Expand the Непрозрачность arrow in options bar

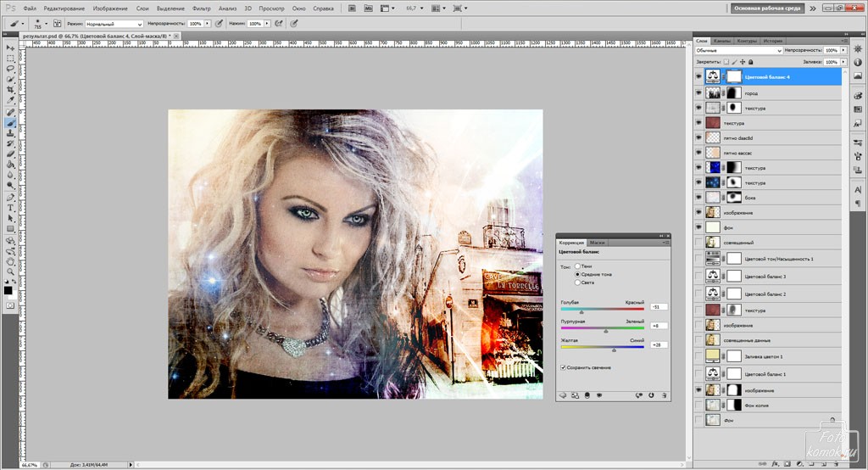point(208,24)
